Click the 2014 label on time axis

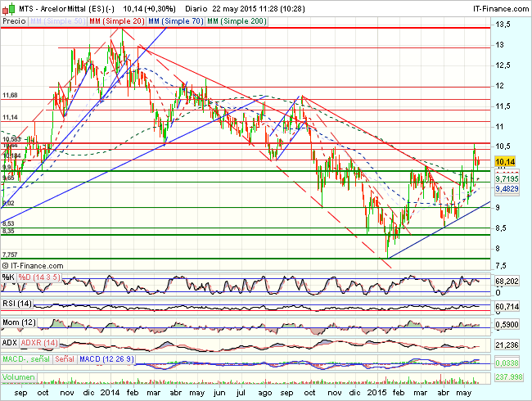click(110, 393)
